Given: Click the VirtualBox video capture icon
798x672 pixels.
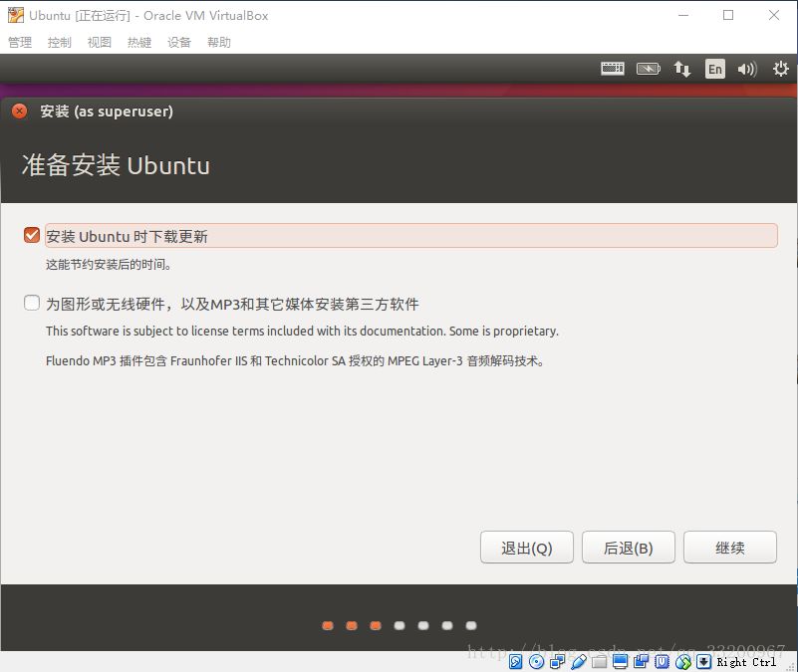Looking at the screenshot, I should [x=641, y=661].
